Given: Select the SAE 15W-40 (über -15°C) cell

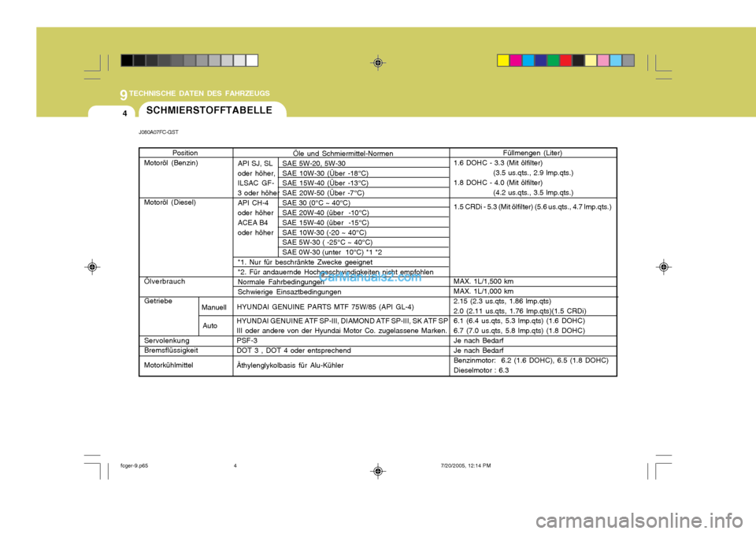Looking at the screenshot, I should tap(326, 223).
